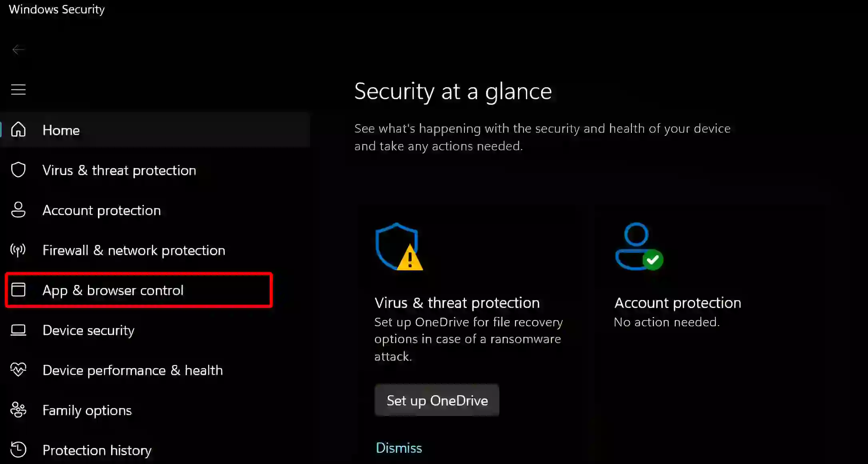The height and width of the screenshot is (464, 868).
Task: Click the Device security icon
Action: pos(18,330)
